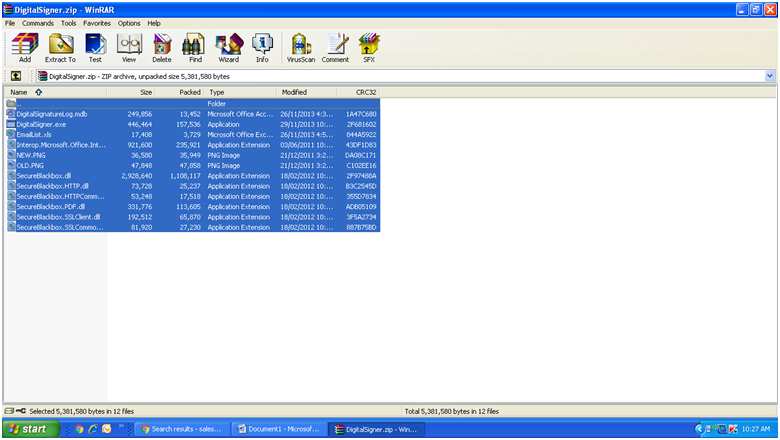The height and width of the screenshot is (440, 780).
Task: Click packed size 157,536 cell
Action: [x=188, y=124]
